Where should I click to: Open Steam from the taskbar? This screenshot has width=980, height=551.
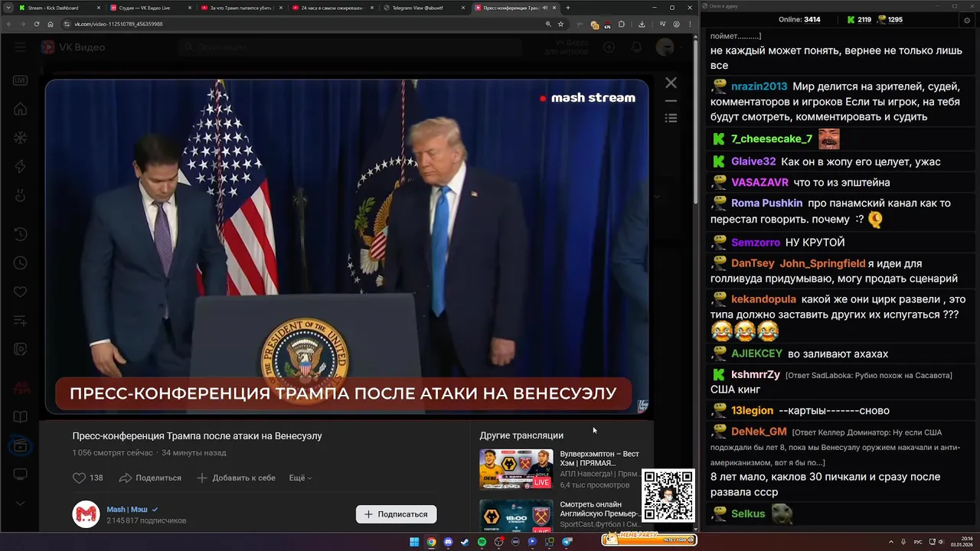pos(465,542)
